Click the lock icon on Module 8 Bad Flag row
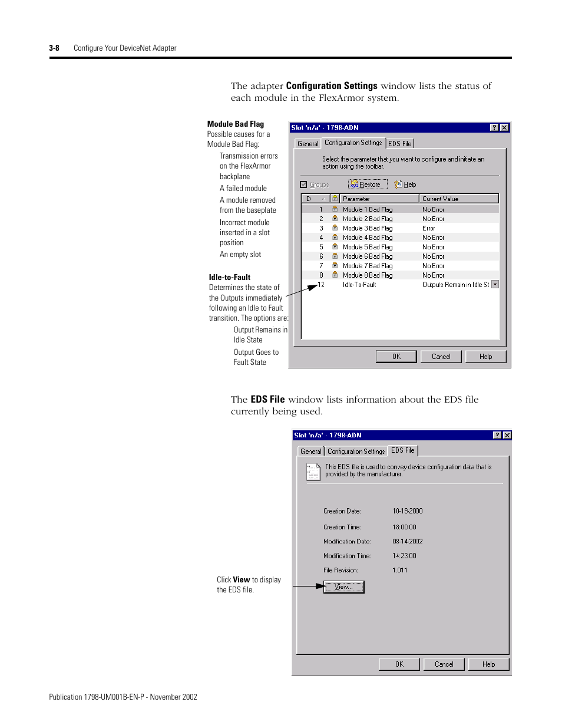The width and height of the screenshot is (562, 728). point(335,275)
